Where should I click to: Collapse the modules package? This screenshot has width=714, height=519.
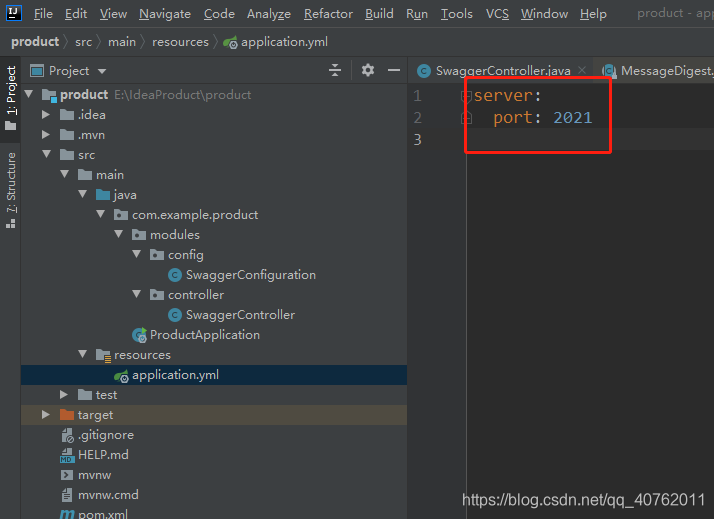[x=118, y=234]
